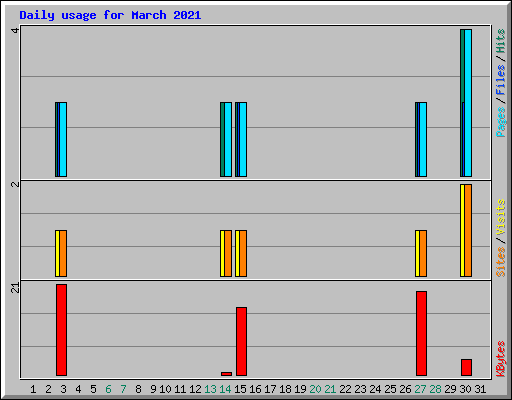Viewport: 512px width, 400px height.
Task: Select the tiny red KBytes bar for day 14
Action: tap(226, 374)
